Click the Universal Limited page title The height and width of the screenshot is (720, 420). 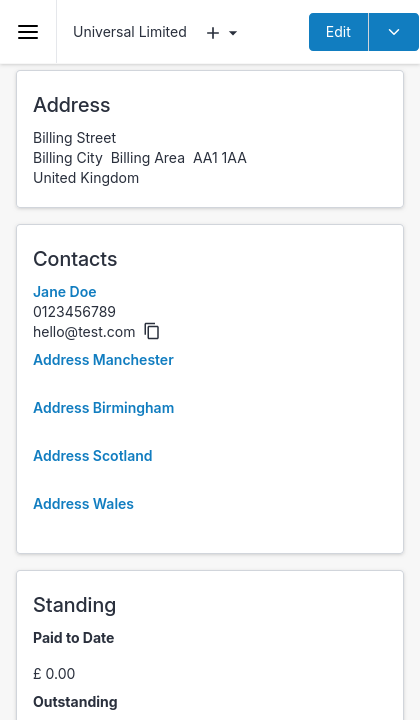click(x=130, y=32)
